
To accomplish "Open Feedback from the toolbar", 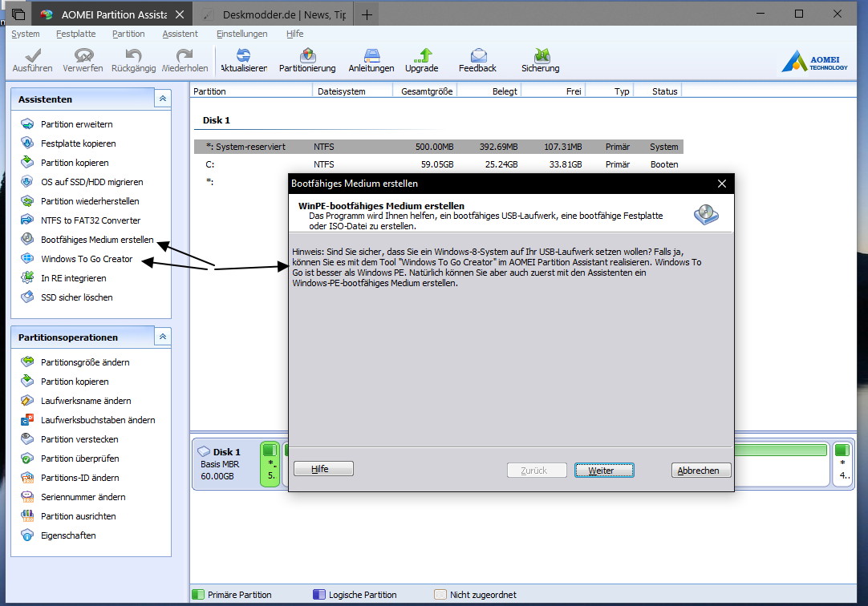I will tap(478, 61).
